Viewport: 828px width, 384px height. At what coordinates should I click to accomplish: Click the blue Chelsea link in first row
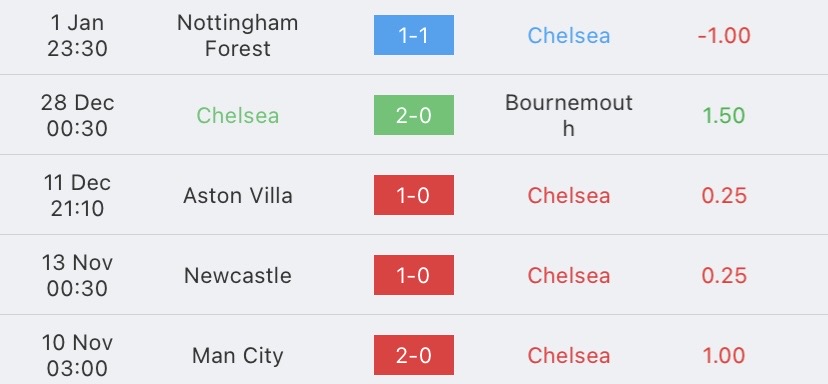569,35
